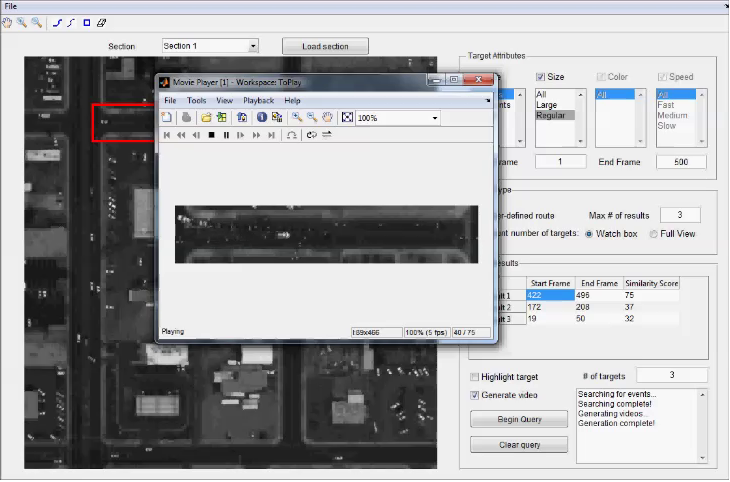Enable the Highlight target checkbox
Screen dimensions: 730x482
click(474, 377)
